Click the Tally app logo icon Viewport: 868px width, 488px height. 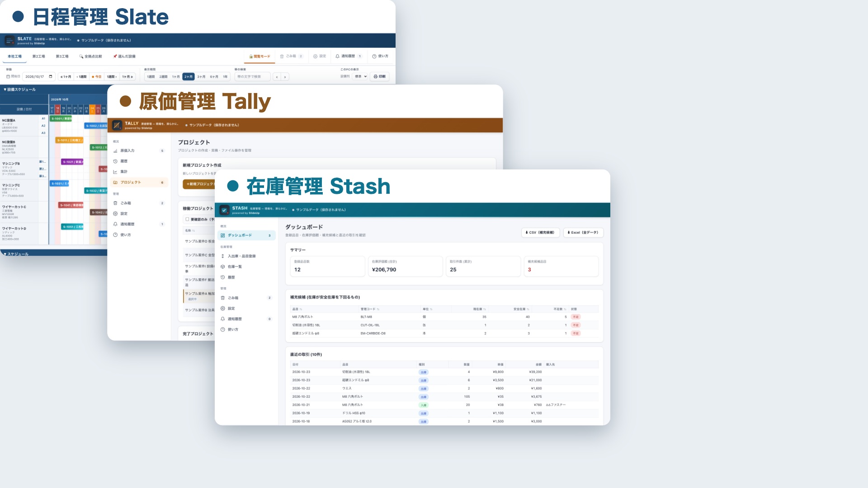tap(117, 125)
